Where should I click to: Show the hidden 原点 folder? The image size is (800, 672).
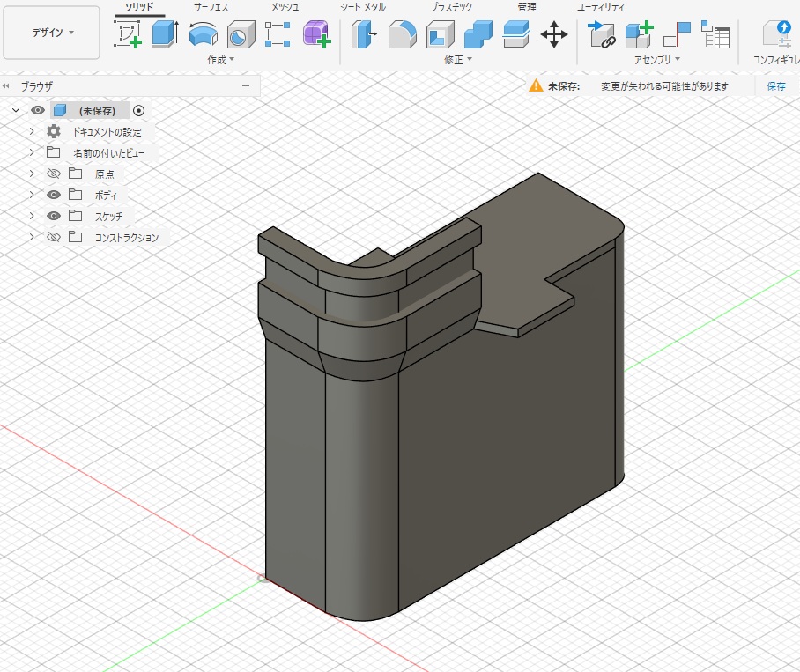pos(54,174)
